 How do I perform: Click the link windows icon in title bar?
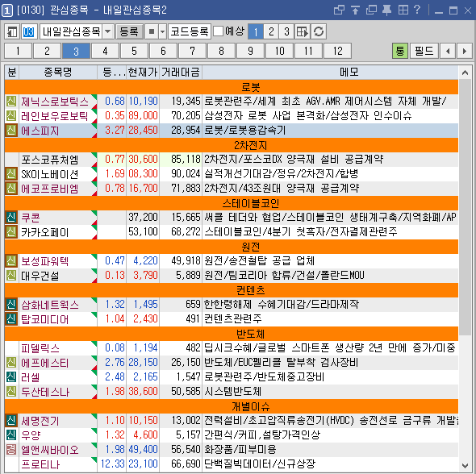click(x=339, y=10)
